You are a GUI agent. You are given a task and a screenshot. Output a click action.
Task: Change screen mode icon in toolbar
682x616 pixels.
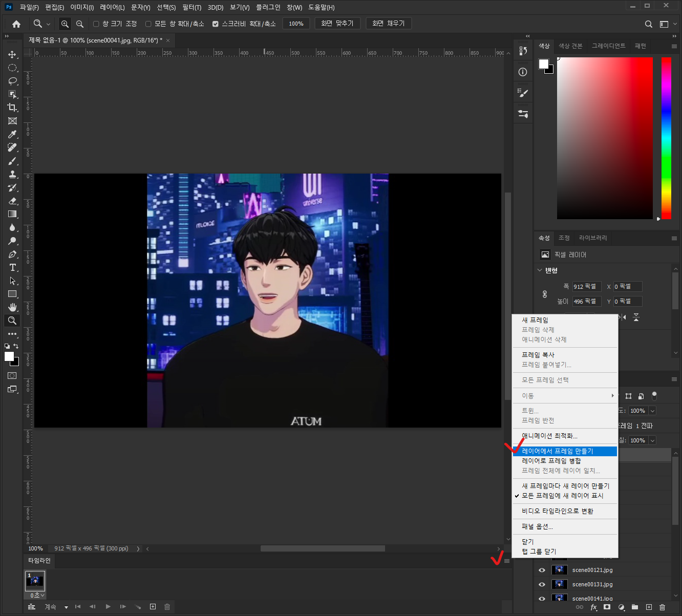point(12,389)
